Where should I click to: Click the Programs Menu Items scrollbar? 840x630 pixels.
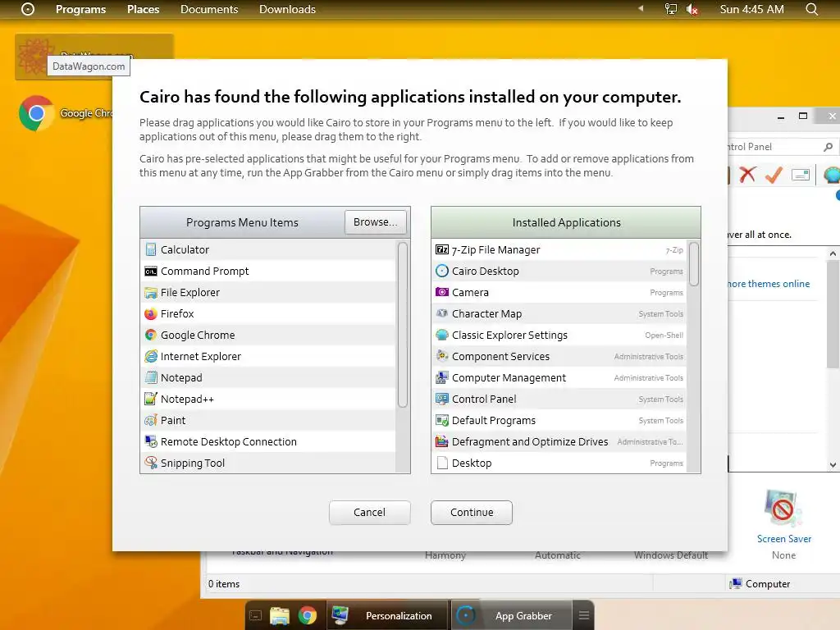pos(403,325)
